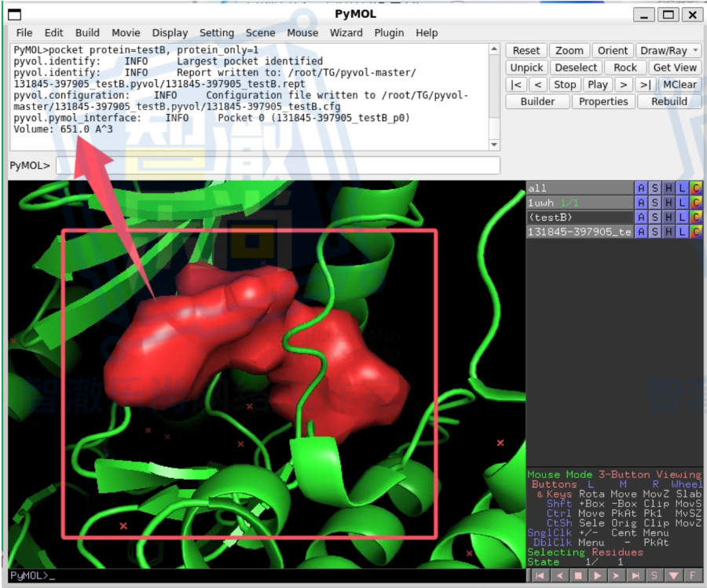The width and height of the screenshot is (707, 588).
Task: Toggle the 131845-397905_te object entry
Action: [x=580, y=232]
